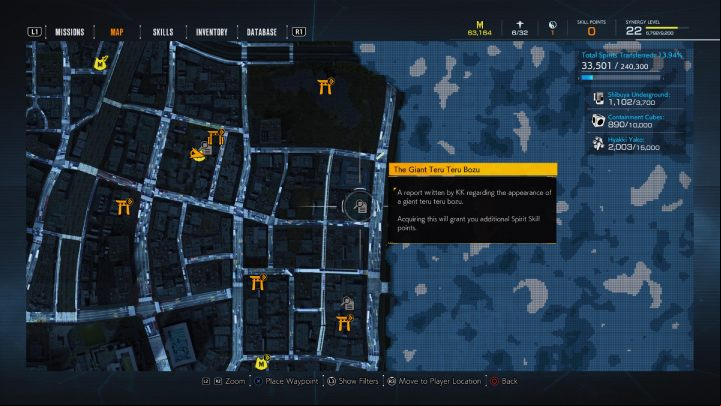Image resolution: width=721 pixels, height=406 pixels.
Task: Click the Back prompt
Action: 504,381
